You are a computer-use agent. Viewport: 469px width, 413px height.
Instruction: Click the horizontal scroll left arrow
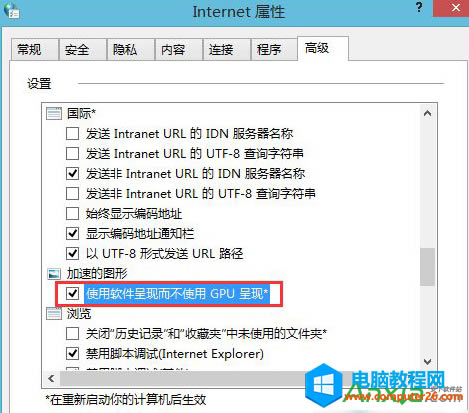pyautogui.click(x=51, y=379)
